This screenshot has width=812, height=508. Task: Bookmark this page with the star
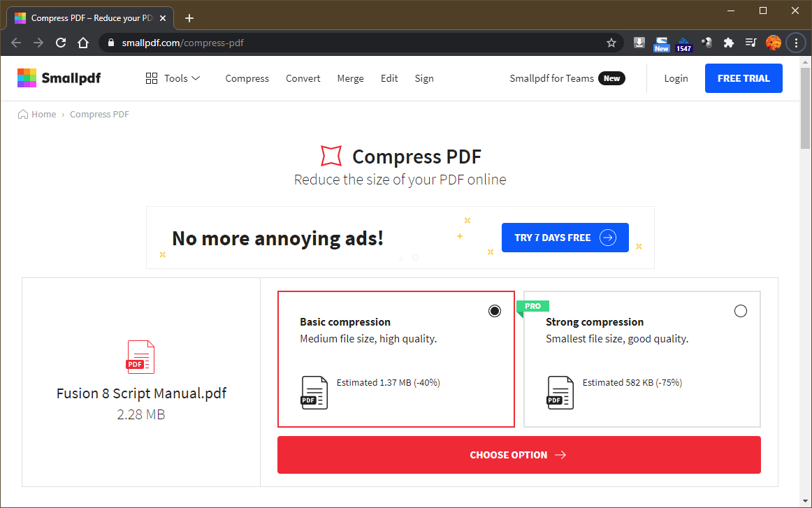(x=611, y=43)
